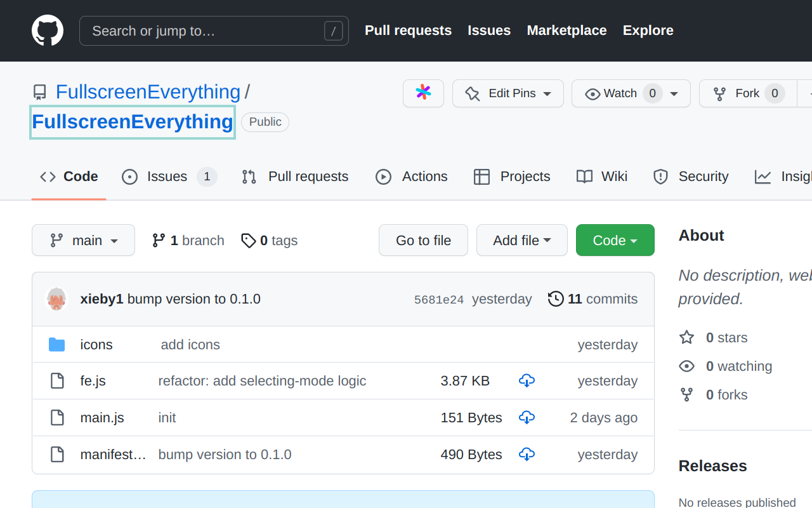This screenshot has width=812, height=508.
Task: Download the manifest file via cloud icon
Action: (527, 455)
